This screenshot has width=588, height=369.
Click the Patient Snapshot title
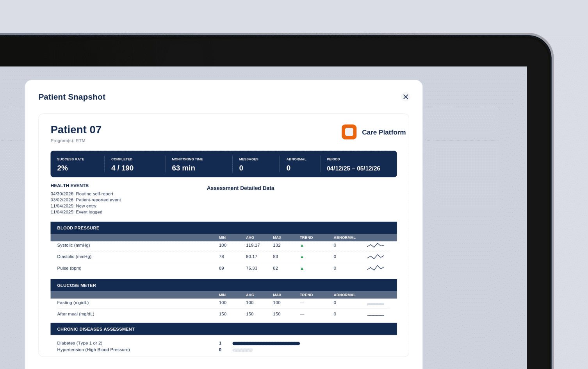pyautogui.click(x=72, y=97)
